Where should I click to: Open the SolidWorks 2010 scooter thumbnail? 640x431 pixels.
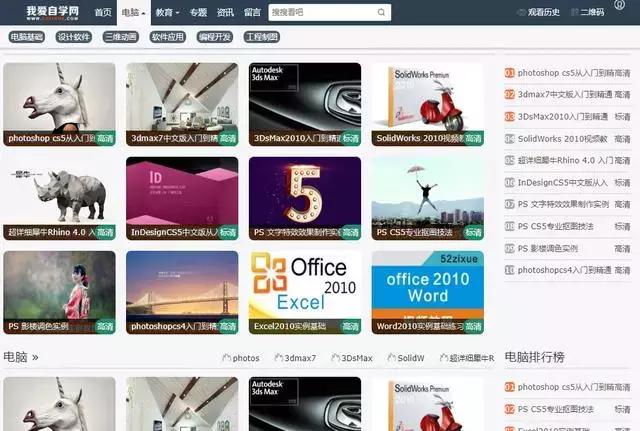pos(428,104)
